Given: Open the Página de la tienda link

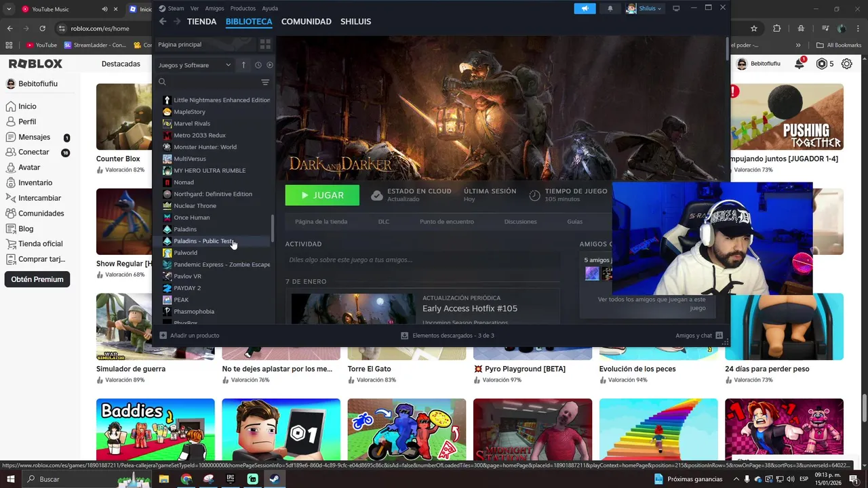Looking at the screenshot, I should [x=321, y=222].
